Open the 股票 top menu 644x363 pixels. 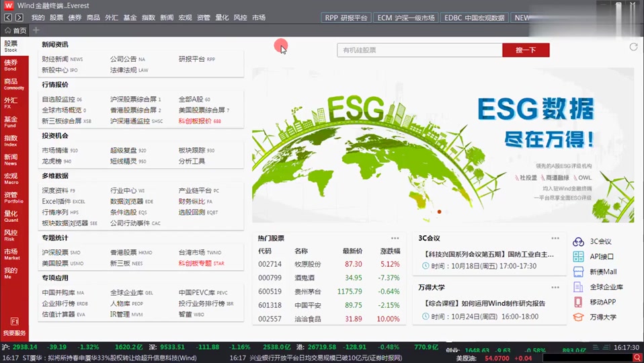(56, 17)
